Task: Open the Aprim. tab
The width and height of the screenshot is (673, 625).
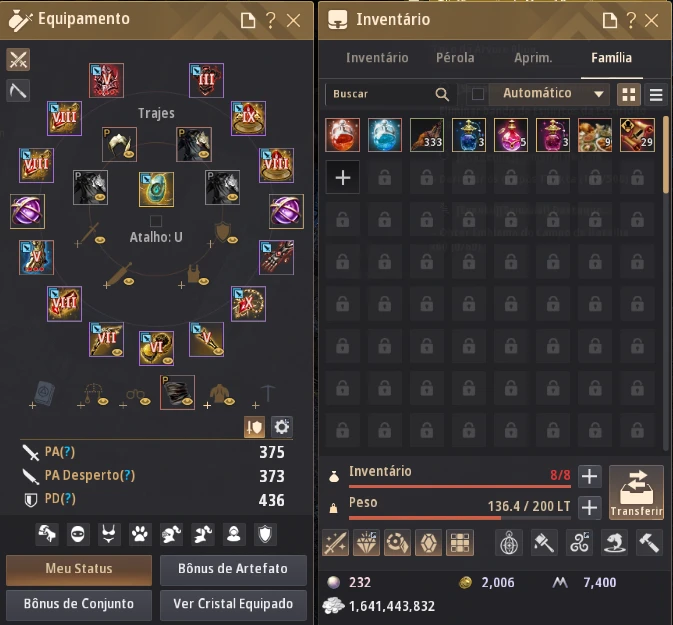Action: [533, 58]
